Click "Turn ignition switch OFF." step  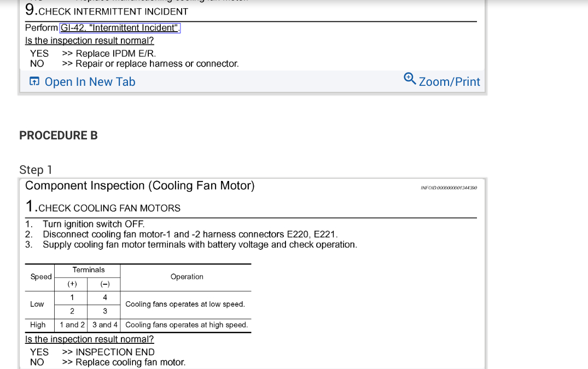[94, 224]
